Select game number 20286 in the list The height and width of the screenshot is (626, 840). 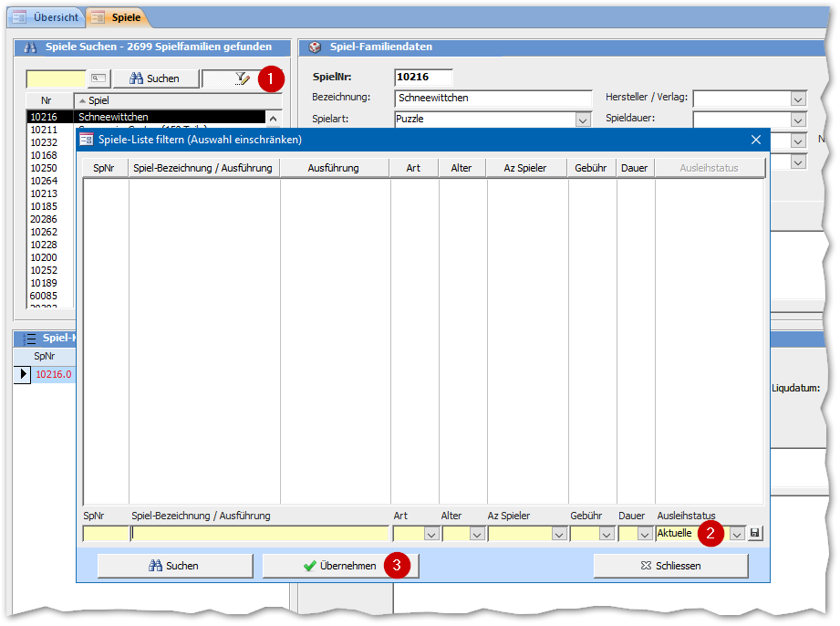(x=44, y=219)
